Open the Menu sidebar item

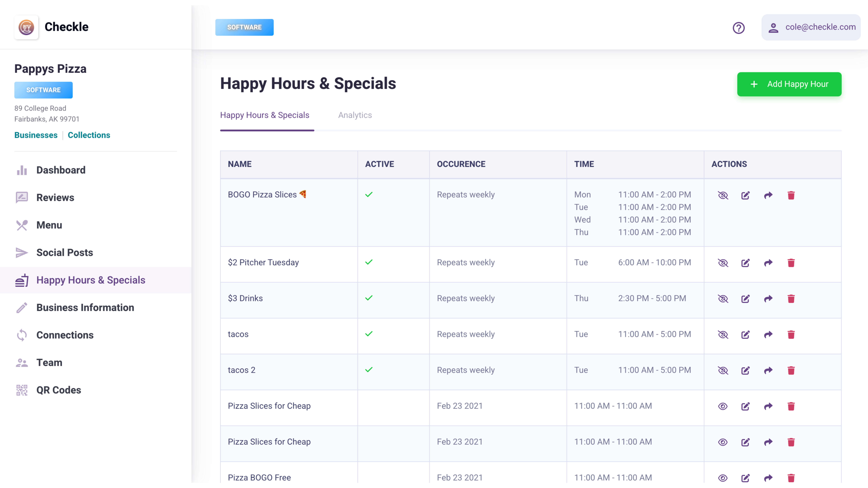coord(96,225)
